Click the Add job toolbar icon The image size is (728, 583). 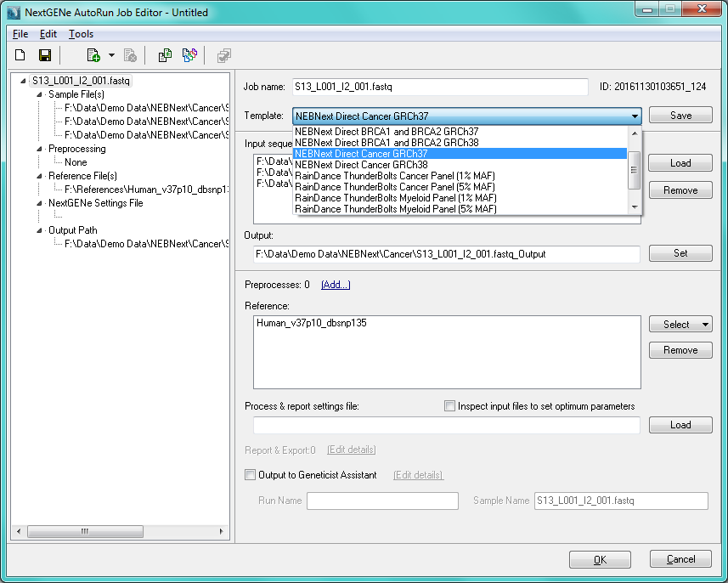[x=93, y=55]
